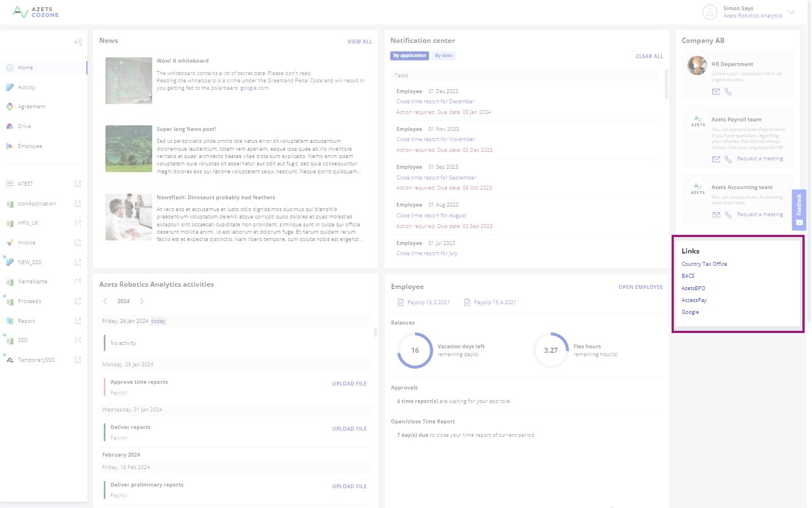Click the next-year chevron beside 2024

(142, 301)
